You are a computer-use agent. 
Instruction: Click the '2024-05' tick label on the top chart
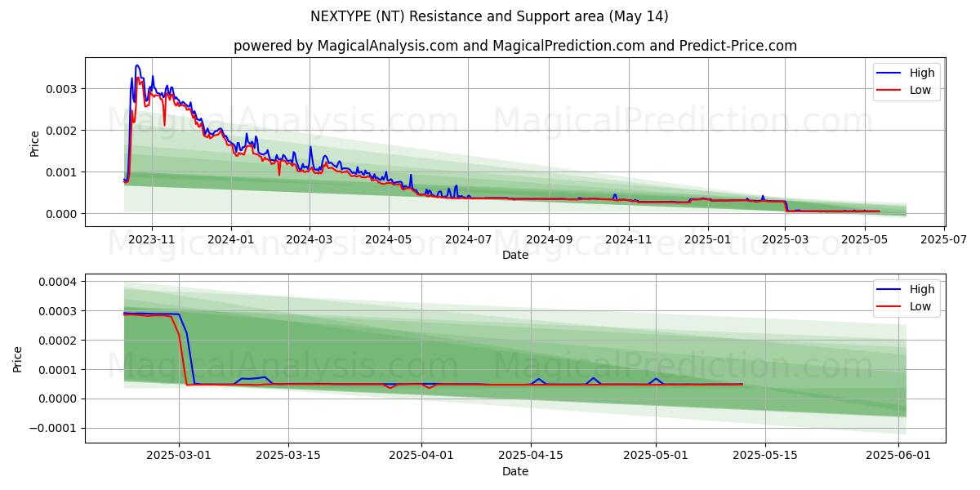(388, 239)
